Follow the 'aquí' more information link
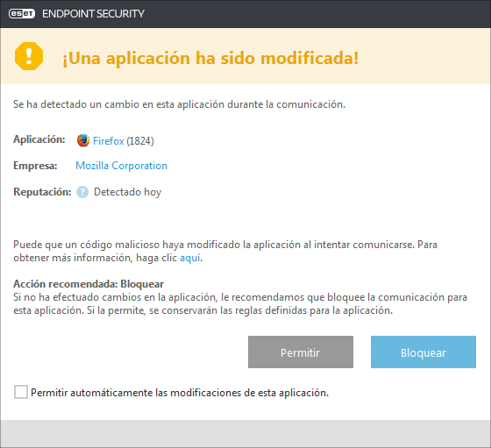This screenshot has width=491, height=448. point(190,258)
